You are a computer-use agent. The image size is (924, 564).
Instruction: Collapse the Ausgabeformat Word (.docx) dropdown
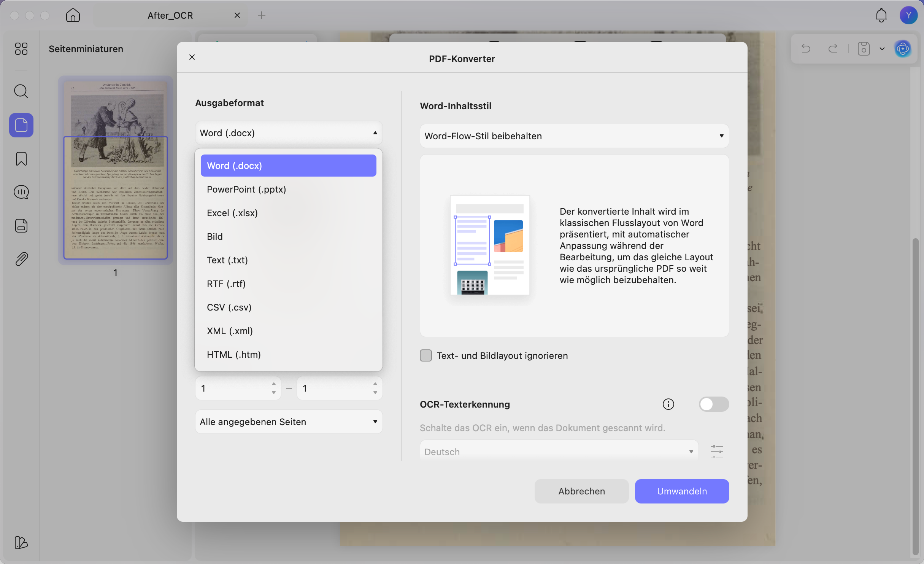[x=289, y=133]
